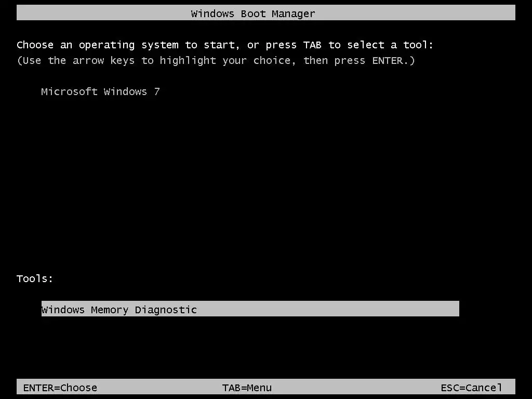Choose the highlighted Windows Memory Diagnostic tool
This screenshot has width=532, height=399.
pos(250,309)
